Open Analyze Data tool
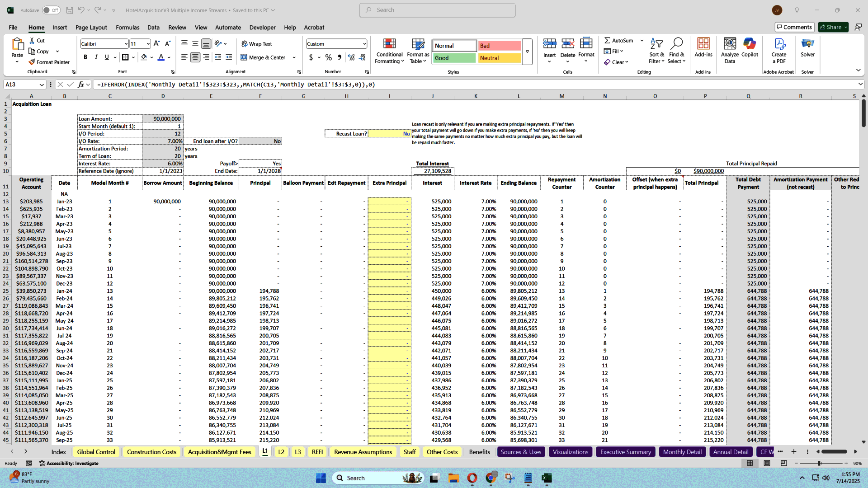 [x=730, y=51]
